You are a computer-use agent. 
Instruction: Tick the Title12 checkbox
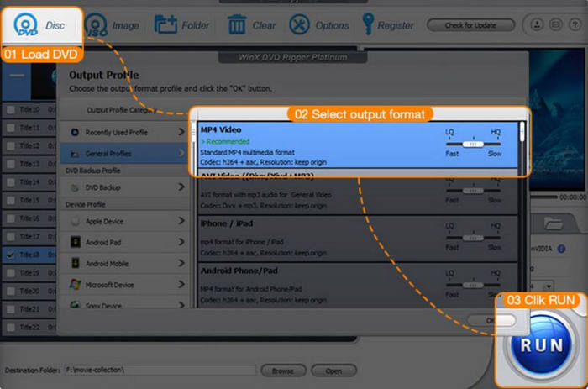tap(10, 145)
